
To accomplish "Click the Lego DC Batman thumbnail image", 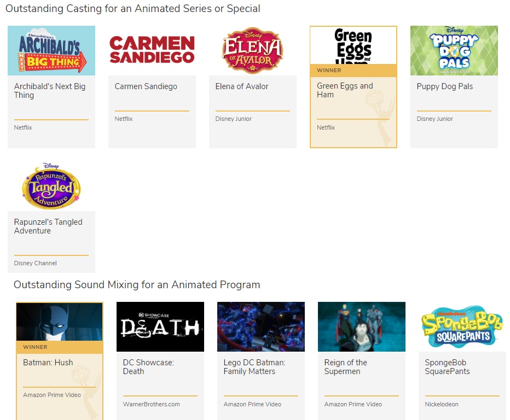I will point(261,327).
